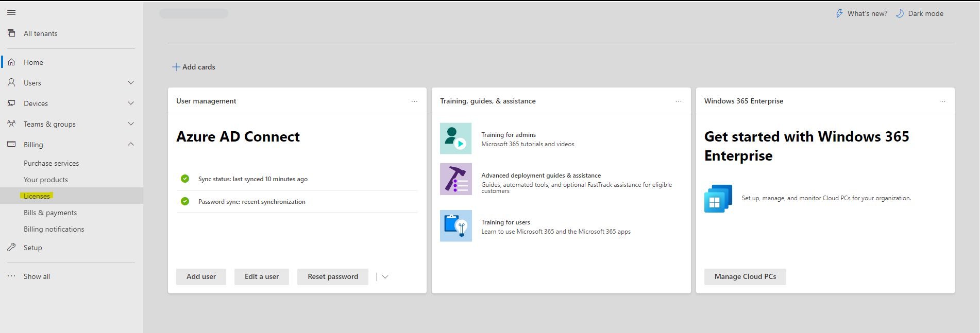Expand the Devices section chevron
The height and width of the screenshot is (333, 980).
click(x=131, y=103)
